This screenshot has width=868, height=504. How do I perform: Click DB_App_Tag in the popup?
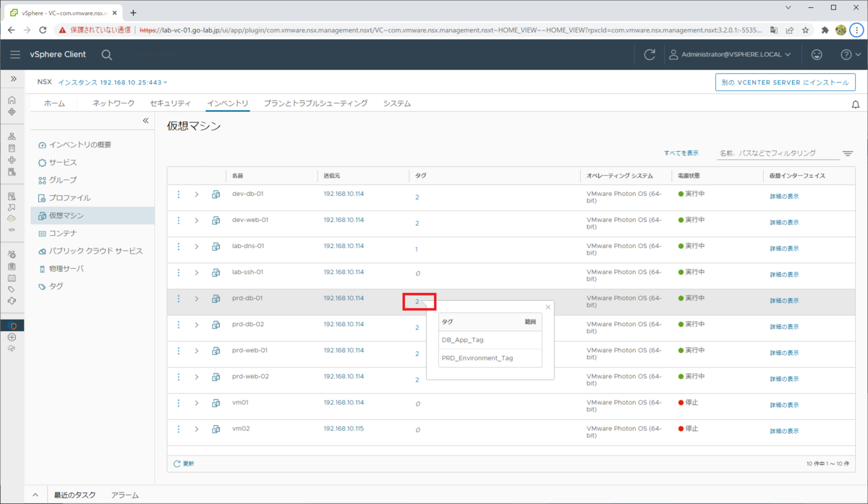click(463, 340)
